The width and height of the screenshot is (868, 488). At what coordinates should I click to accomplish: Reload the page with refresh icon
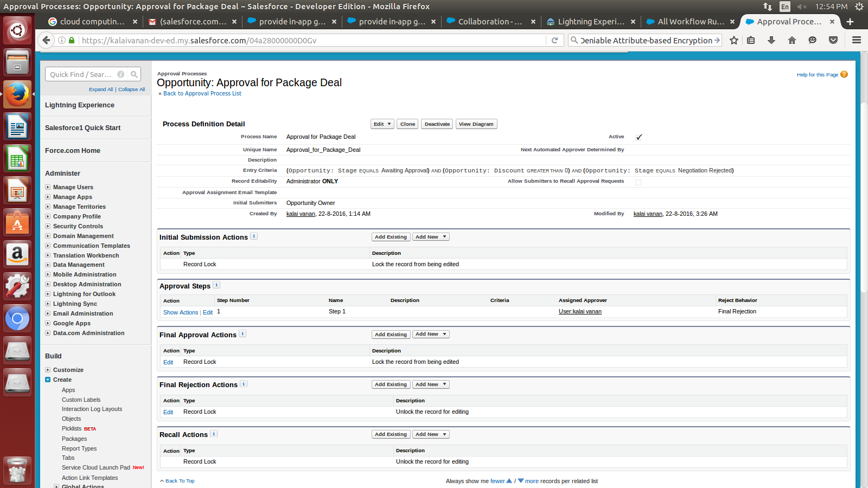click(x=554, y=40)
